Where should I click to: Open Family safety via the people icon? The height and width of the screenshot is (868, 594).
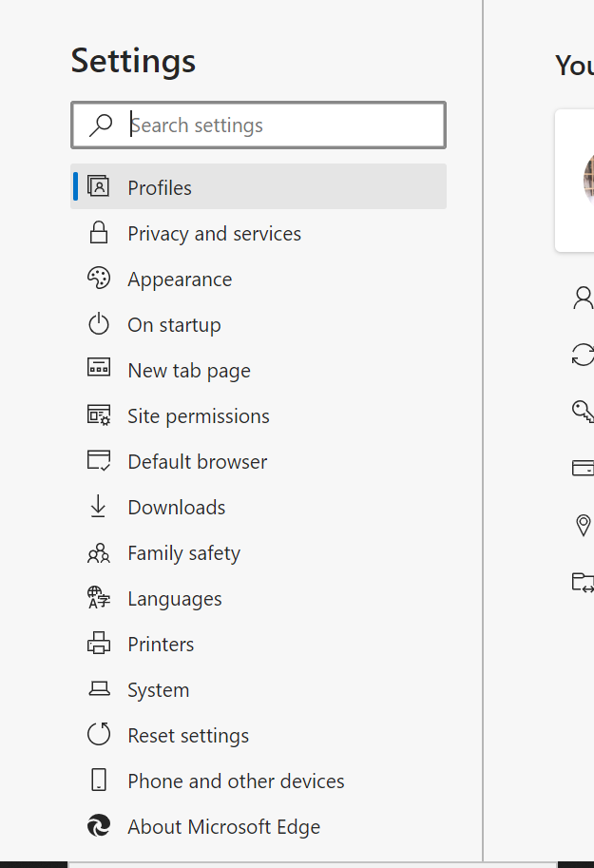(x=98, y=551)
